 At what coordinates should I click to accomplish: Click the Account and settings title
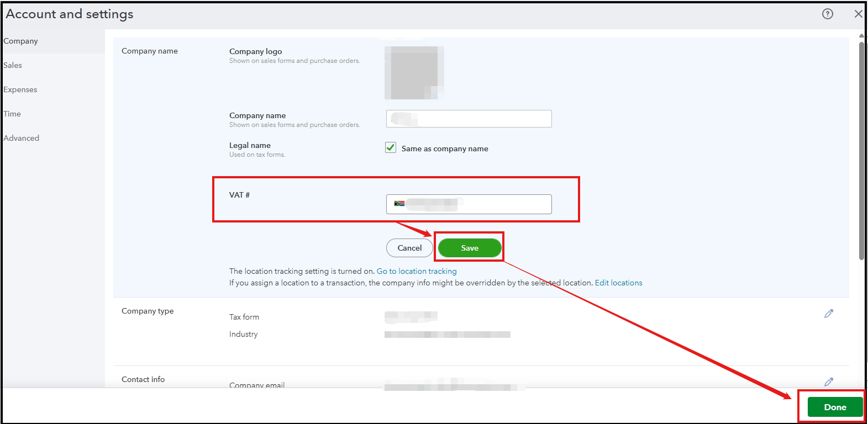pyautogui.click(x=70, y=14)
